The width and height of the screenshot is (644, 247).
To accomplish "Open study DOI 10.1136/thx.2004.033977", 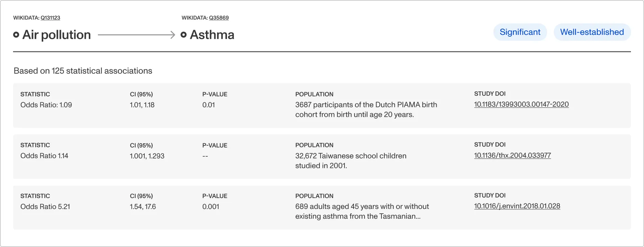I will pyautogui.click(x=512, y=156).
